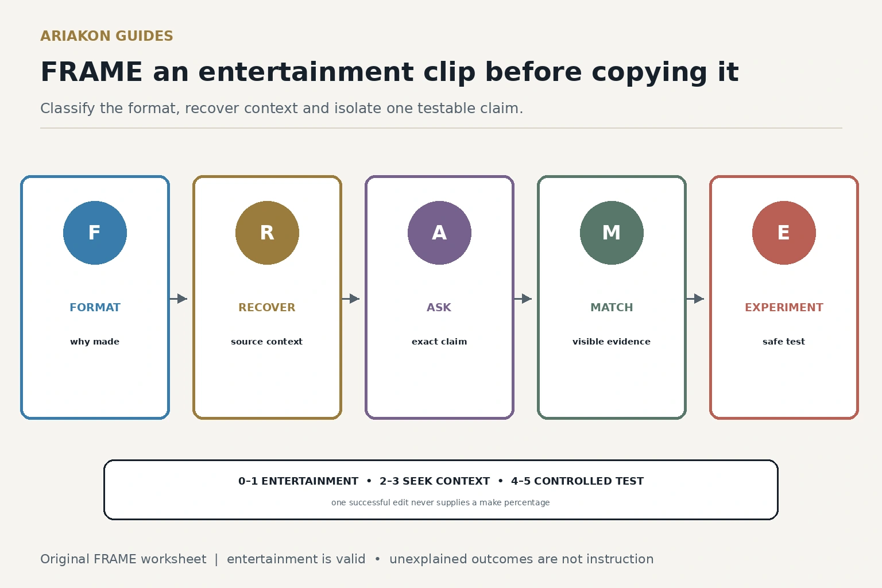
Task: Click the ARIAKON GUIDES header
Action: 107,36
